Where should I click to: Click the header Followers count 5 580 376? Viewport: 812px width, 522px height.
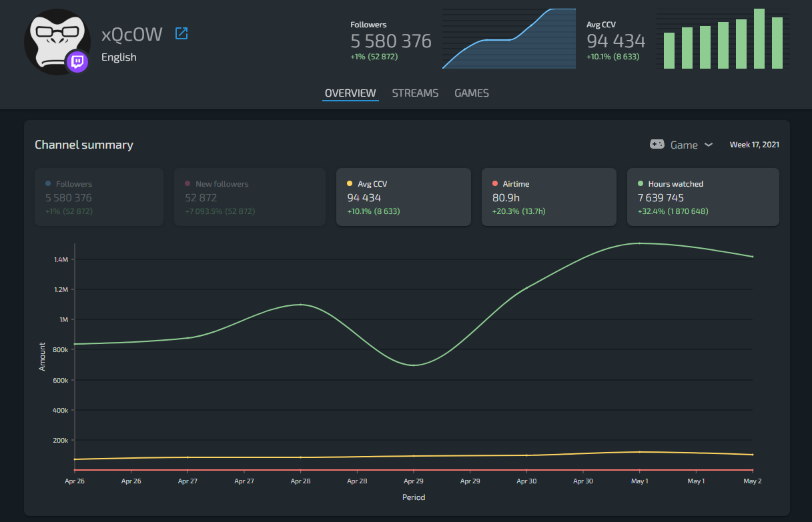[x=391, y=41]
